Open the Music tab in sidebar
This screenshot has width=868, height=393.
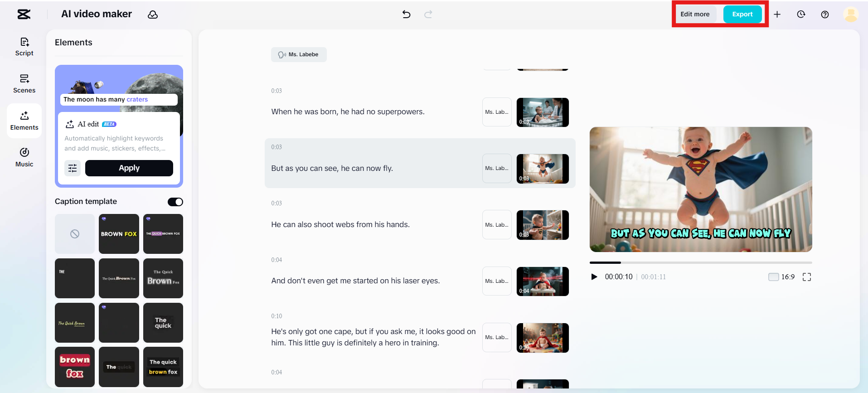coord(24,157)
